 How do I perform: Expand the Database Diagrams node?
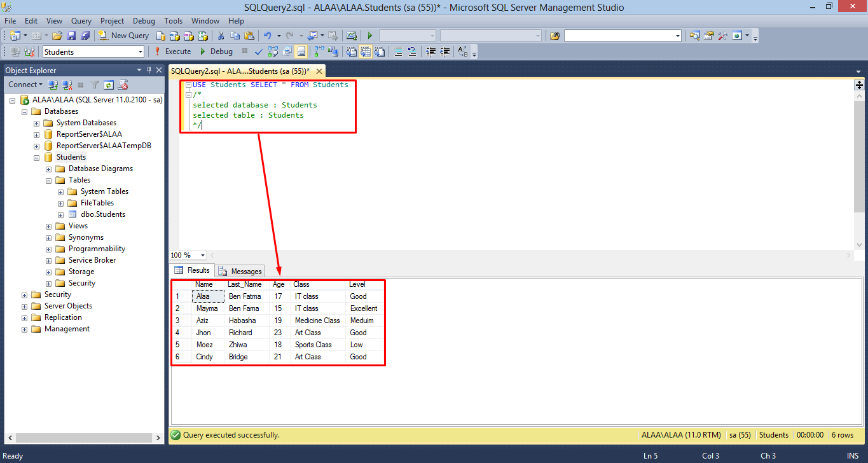coord(48,169)
